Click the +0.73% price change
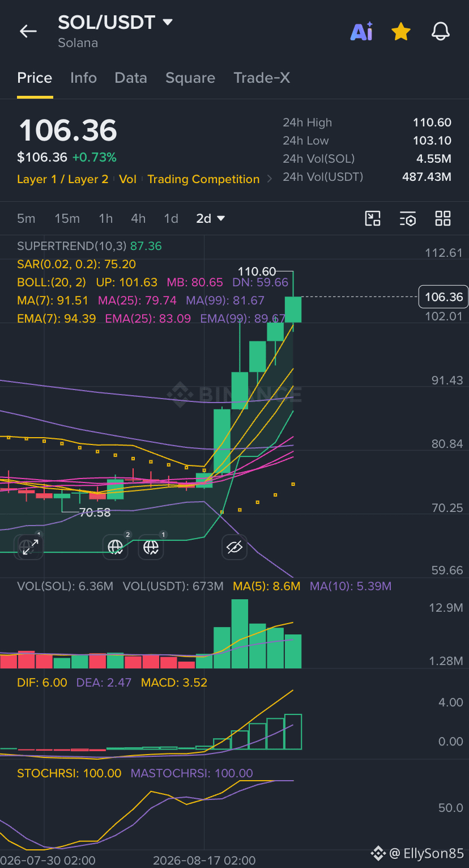The width and height of the screenshot is (469, 868). pos(95,157)
